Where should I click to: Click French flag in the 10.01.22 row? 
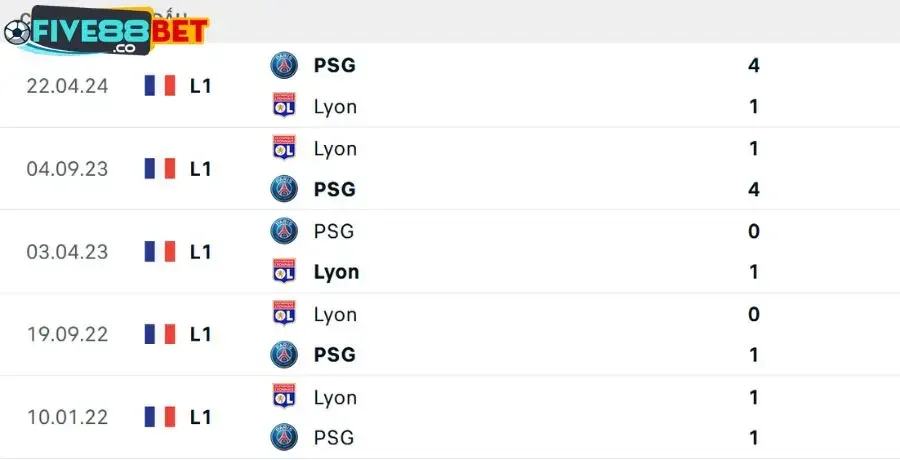pos(160,417)
